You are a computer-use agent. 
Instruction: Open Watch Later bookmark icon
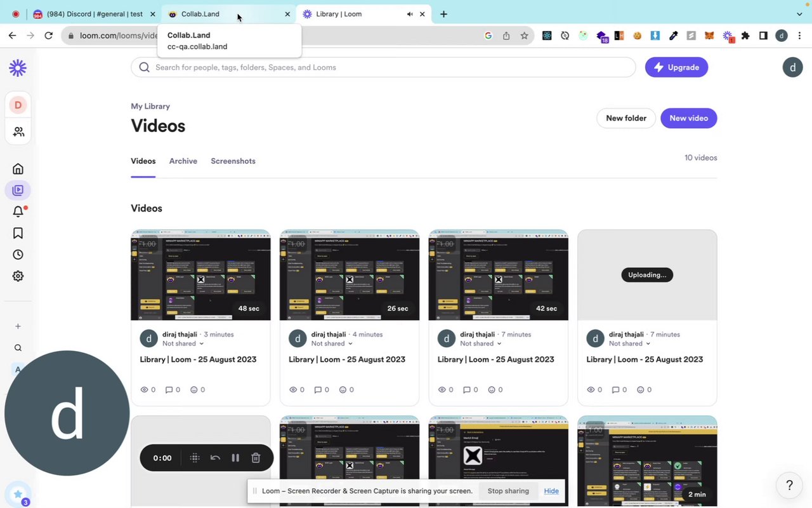[18, 233]
